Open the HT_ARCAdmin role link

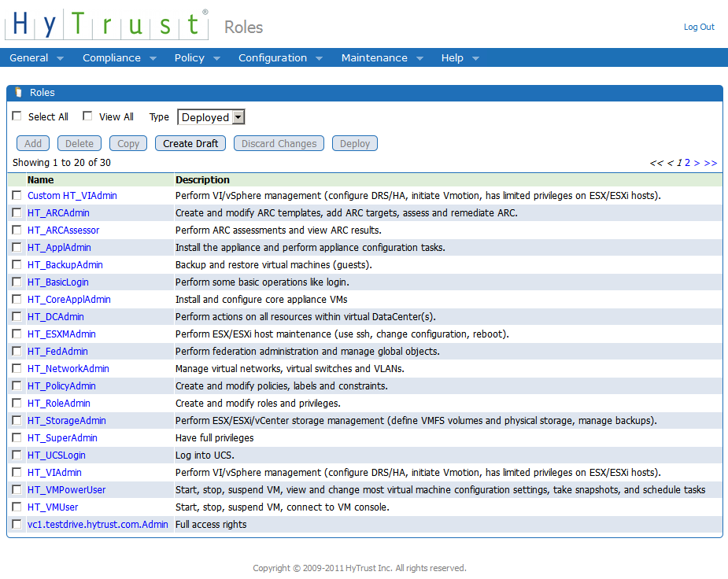[x=58, y=212]
